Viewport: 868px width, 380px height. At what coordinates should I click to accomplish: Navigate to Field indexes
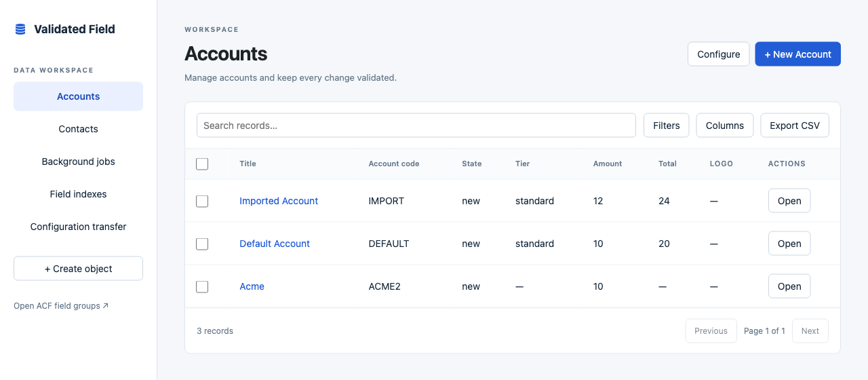point(78,194)
